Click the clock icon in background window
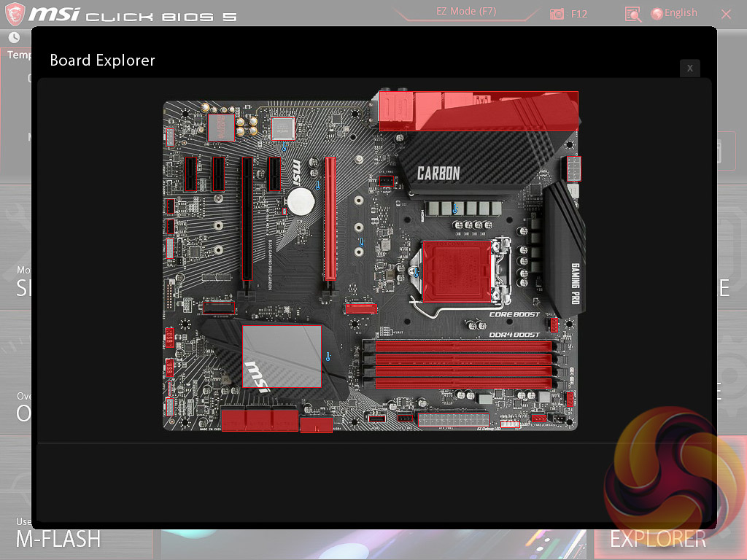 (15, 38)
